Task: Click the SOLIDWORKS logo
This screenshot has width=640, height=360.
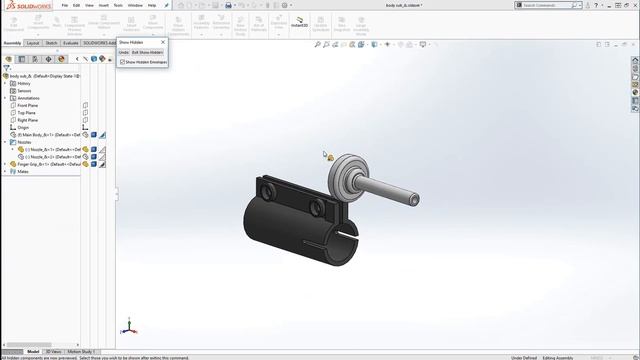Action: pos(29,6)
